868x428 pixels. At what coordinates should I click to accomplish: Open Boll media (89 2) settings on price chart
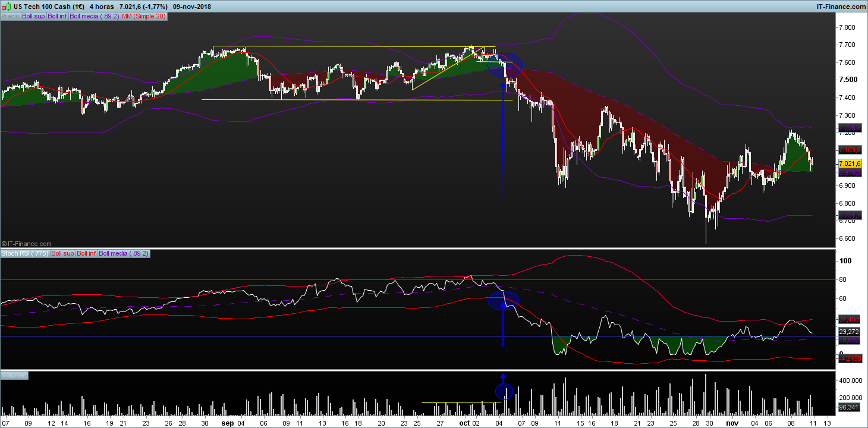point(94,16)
